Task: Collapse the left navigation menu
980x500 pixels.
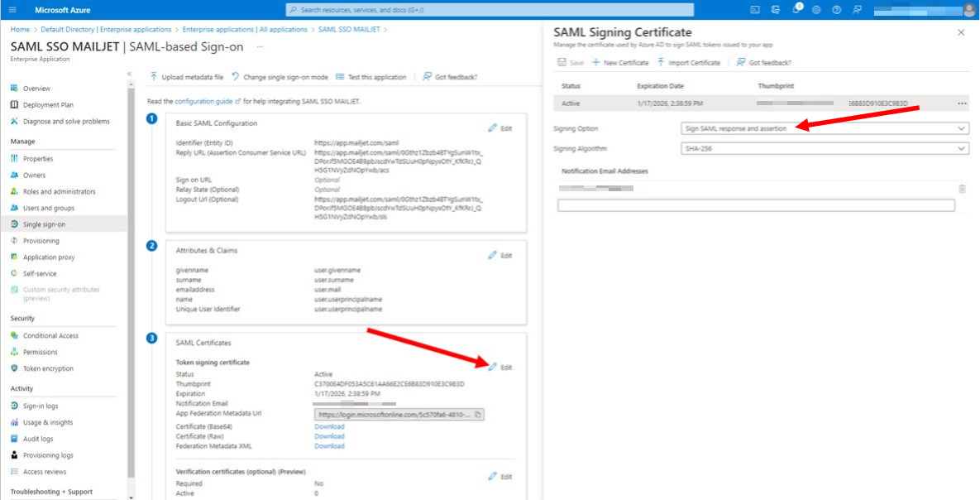Action: click(x=129, y=74)
